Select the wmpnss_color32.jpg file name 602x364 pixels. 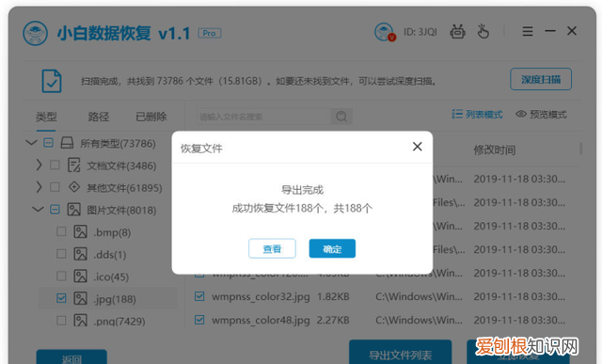261,296
